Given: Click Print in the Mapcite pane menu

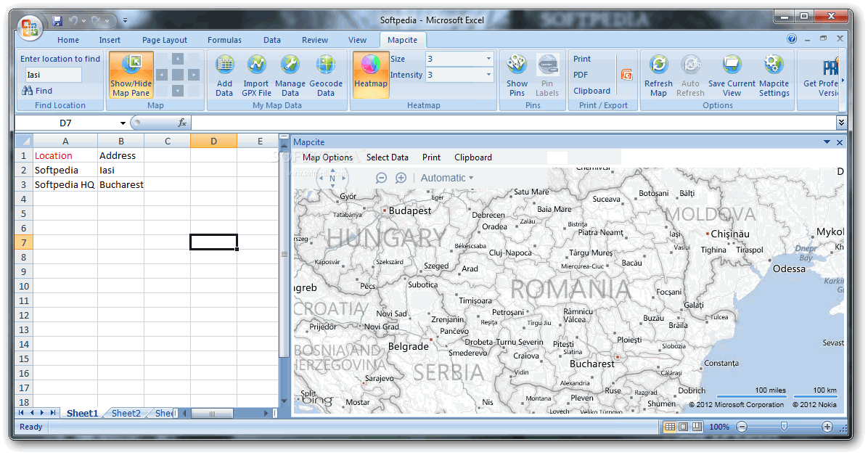Looking at the screenshot, I should (x=431, y=157).
